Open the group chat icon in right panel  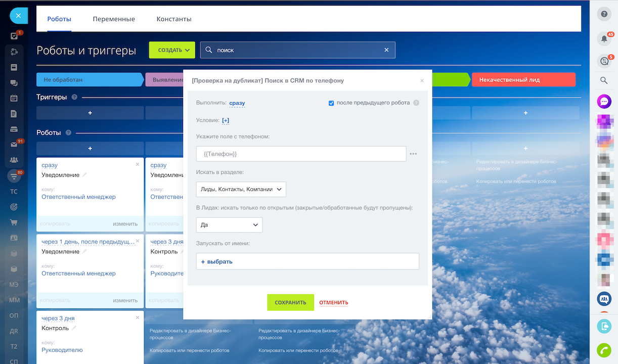(x=604, y=299)
